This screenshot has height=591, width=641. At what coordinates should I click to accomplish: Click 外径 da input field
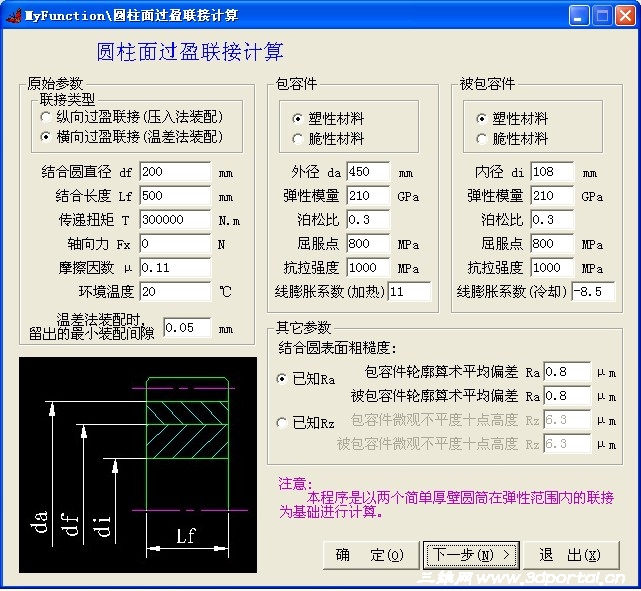[x=368, y=172]
